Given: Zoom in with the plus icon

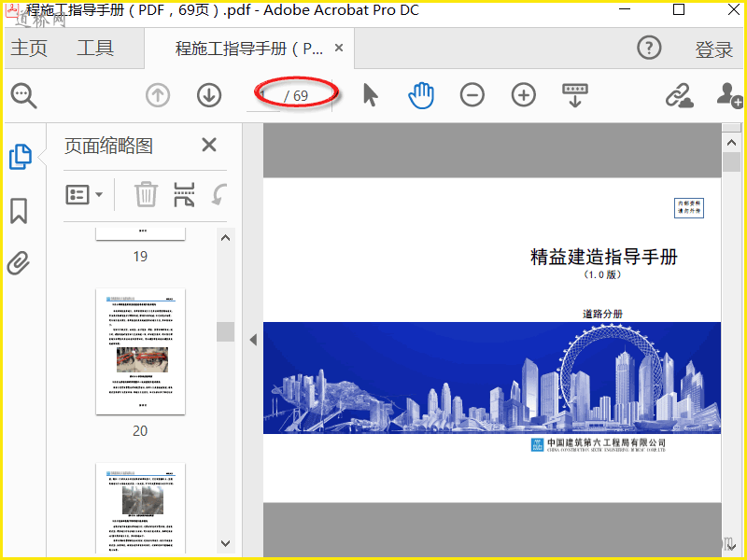Looking at the screenshot, I should [524, 95].
